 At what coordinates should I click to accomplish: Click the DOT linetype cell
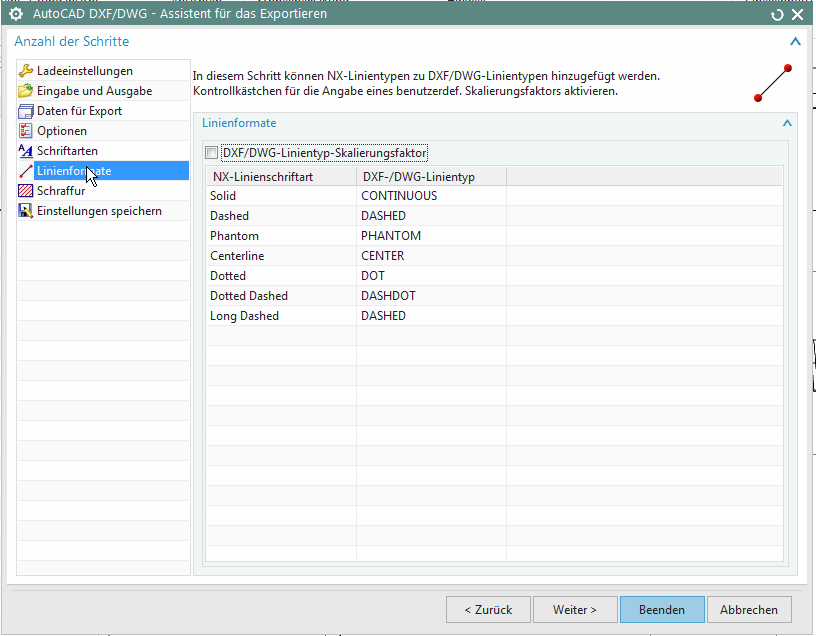click(431, 276)
